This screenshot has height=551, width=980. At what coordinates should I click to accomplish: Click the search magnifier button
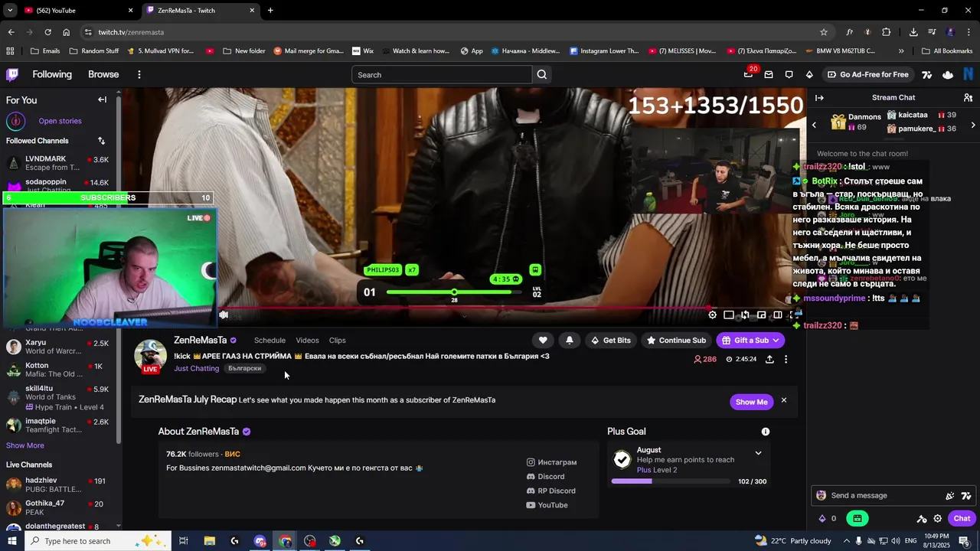pyautogui.click(x=542, y=74)
